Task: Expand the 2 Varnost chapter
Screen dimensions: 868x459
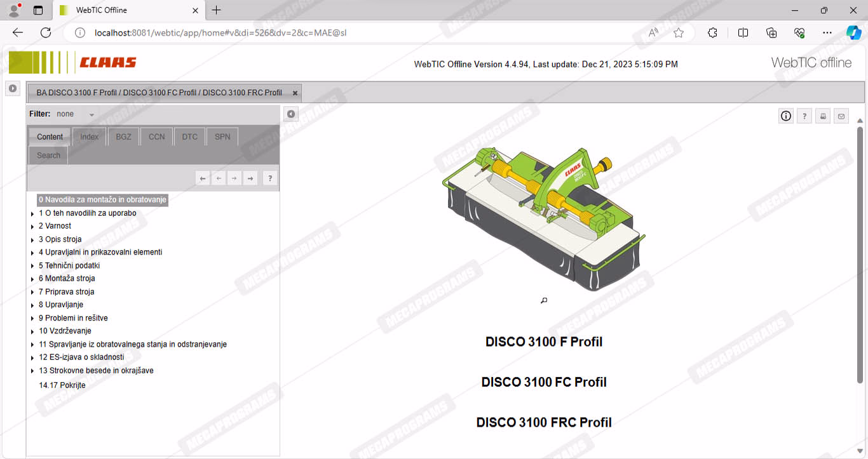Action: point(32,227)
